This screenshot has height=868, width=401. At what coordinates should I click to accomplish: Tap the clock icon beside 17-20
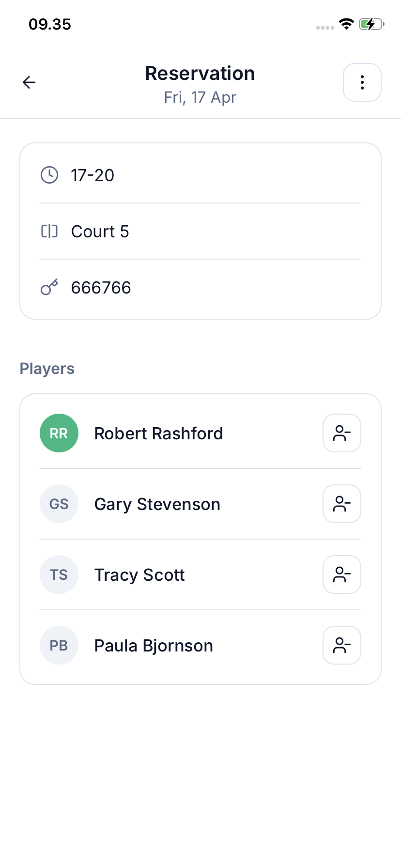[49, 175]
